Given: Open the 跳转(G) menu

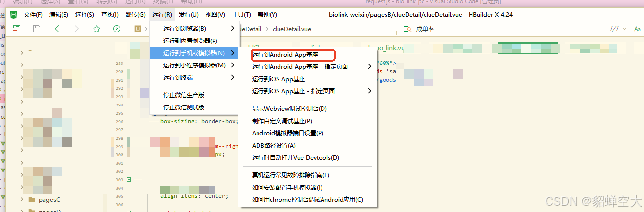Looking at the screenshot, I should [x=135, y=15].
